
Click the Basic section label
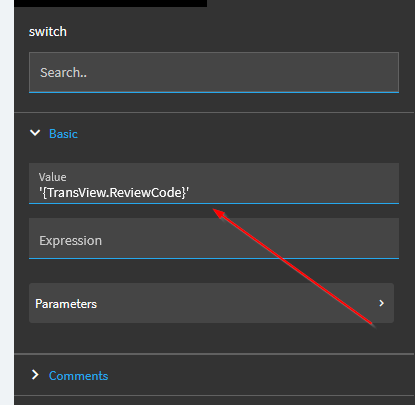tap(63, 134)
